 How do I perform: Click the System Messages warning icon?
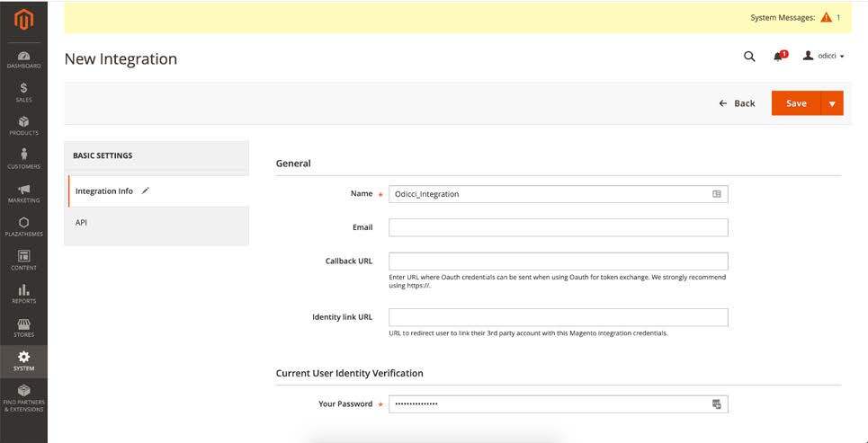[x=826, y=17]
